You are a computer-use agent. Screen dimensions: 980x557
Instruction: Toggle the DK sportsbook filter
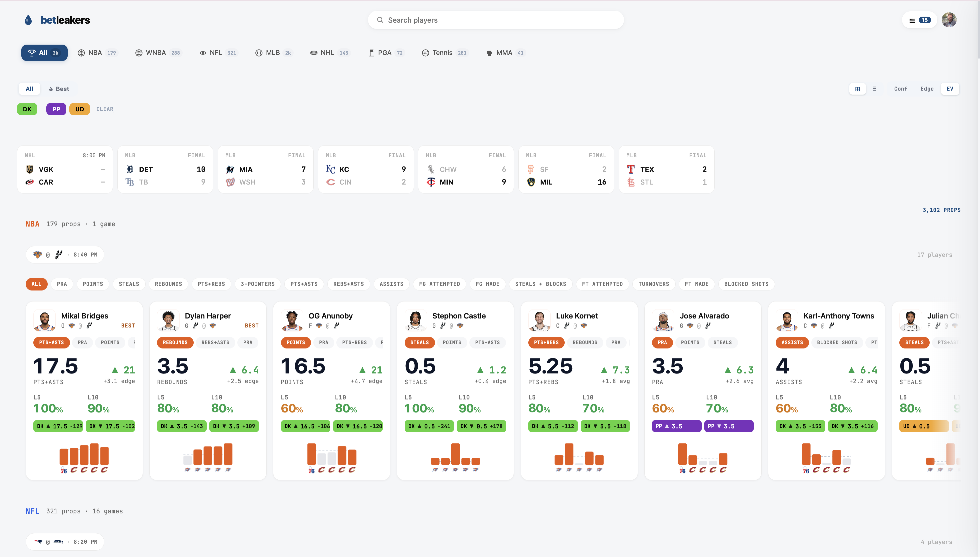coord(27,109)
